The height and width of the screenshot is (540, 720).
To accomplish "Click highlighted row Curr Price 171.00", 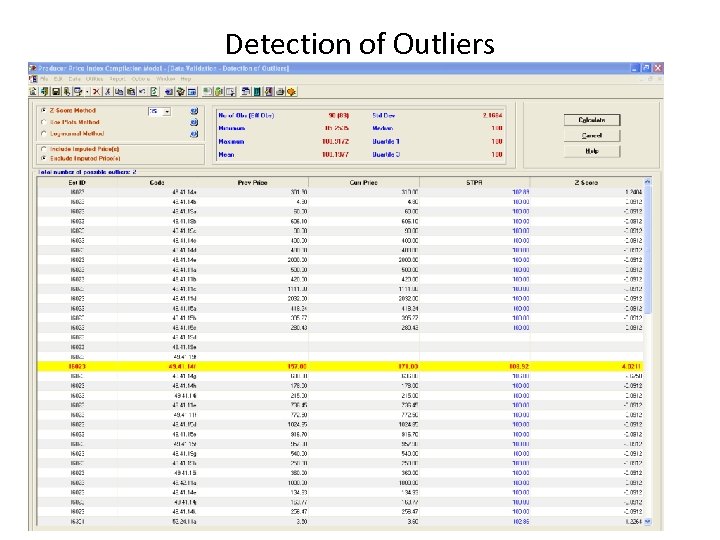I will coord(408,366).
